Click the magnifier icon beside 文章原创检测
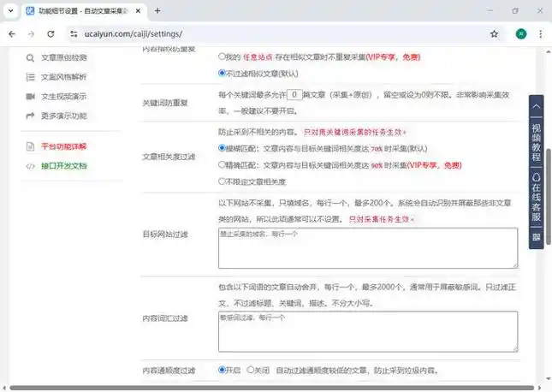The width and height of the screenshot is (552, 392). 30,57
